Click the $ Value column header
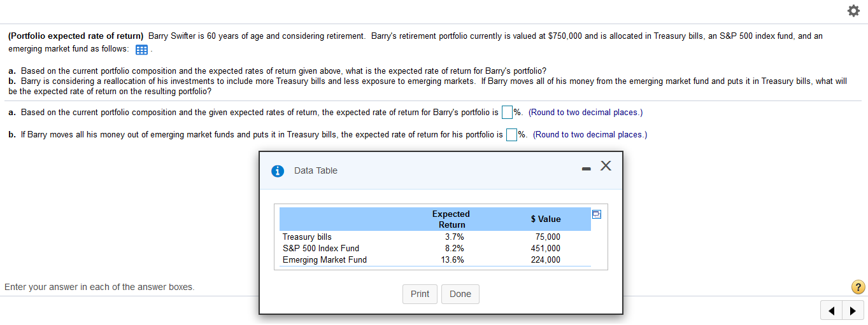 [x=546, y=219]
